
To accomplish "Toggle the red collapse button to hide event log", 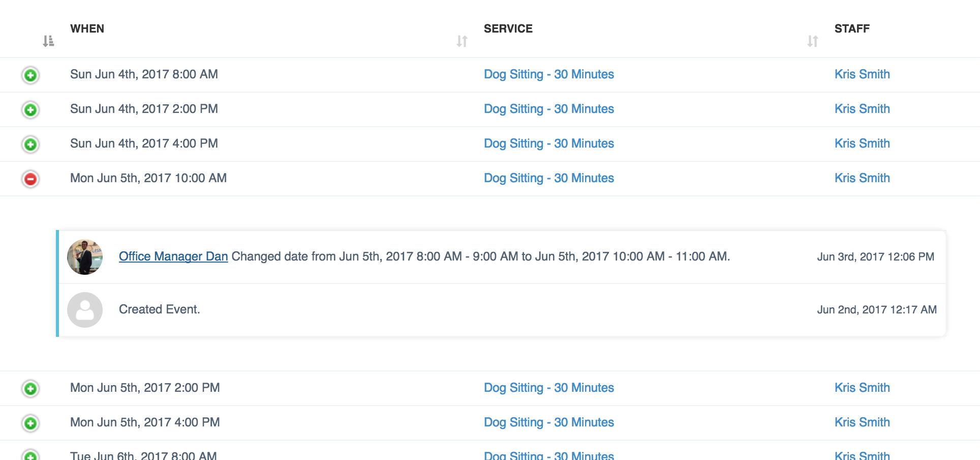I will (30, 178).
